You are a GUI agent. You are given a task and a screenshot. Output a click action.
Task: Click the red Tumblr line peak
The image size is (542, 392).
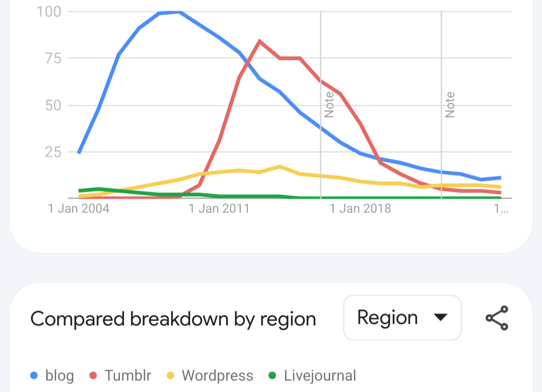pos(259,41)
